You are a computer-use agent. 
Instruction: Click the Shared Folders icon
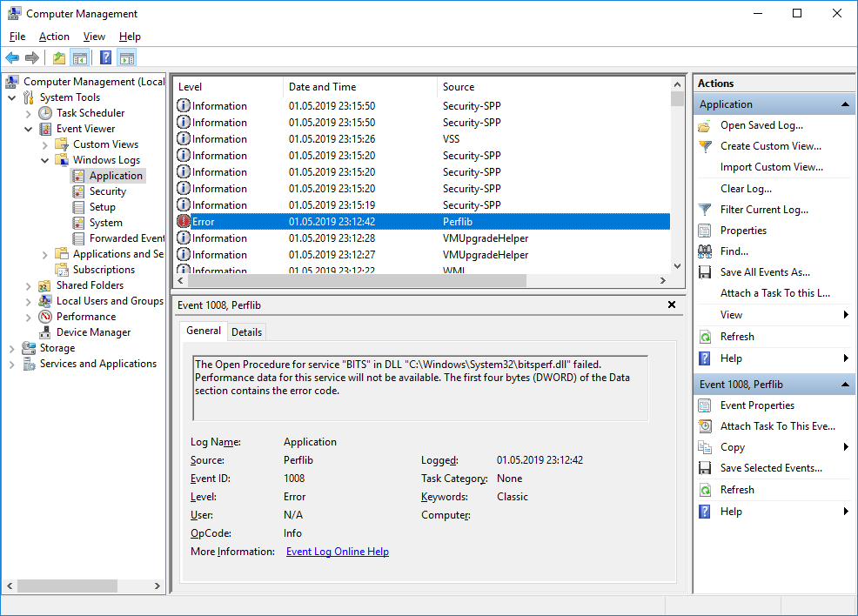(x=45, y=285)
